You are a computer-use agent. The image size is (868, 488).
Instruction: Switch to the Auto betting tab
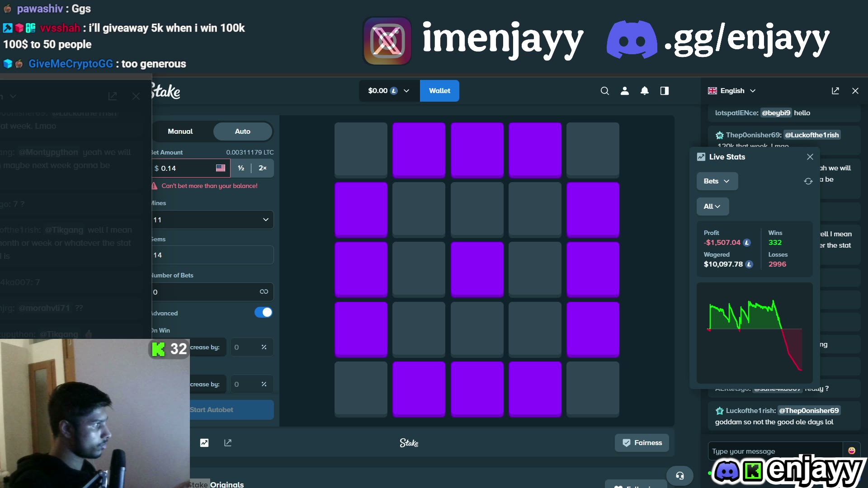point(243,131)
